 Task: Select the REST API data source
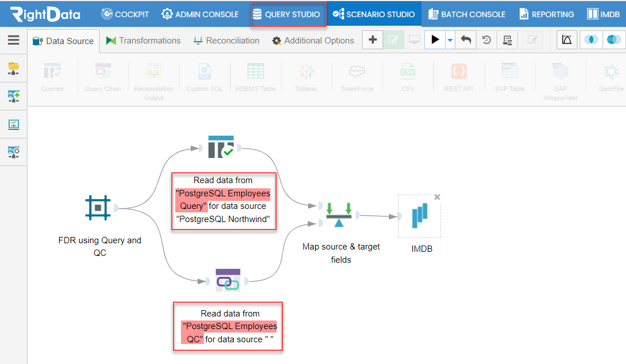(459, 77)
